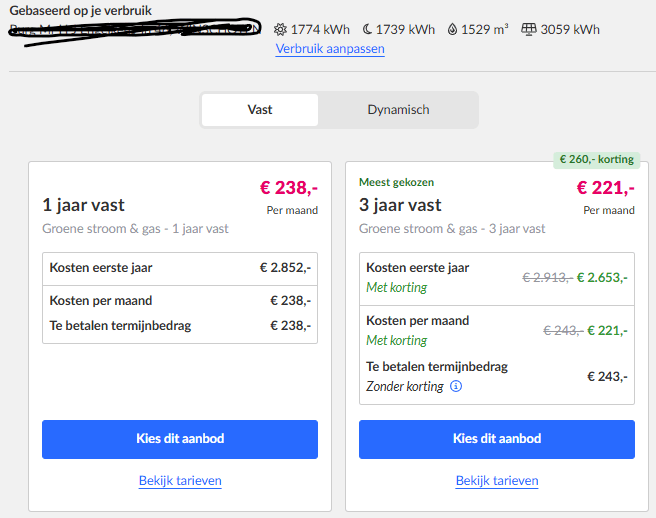This screenshot has width=656, height=518.
Task: Select the 3 jaar vast card title
Action: [400, 205]
